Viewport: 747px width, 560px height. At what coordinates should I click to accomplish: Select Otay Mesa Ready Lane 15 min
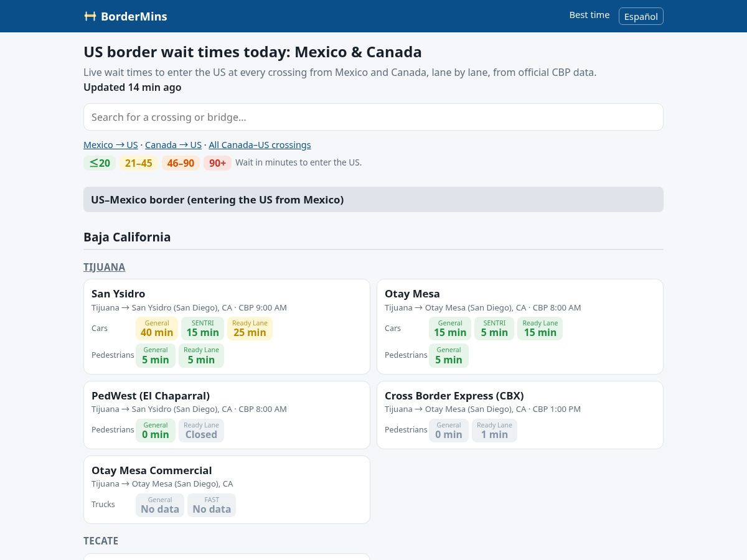pos(540,329)
